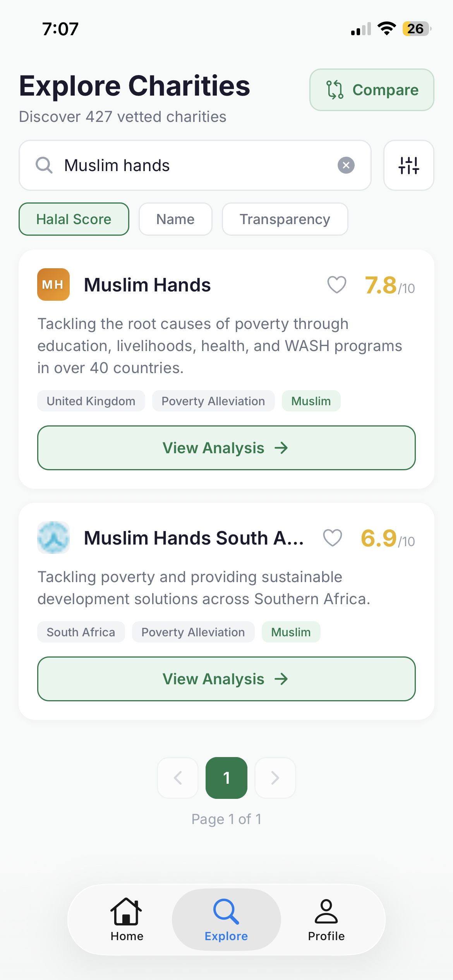The image size is (453, 980).
Task: Select the Muslim tag on Muslim Hands card
Action: [x=311, y=401]
